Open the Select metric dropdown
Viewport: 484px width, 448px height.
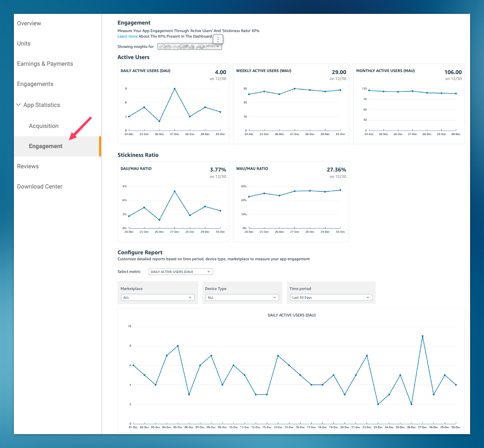(x=181, y=272)
